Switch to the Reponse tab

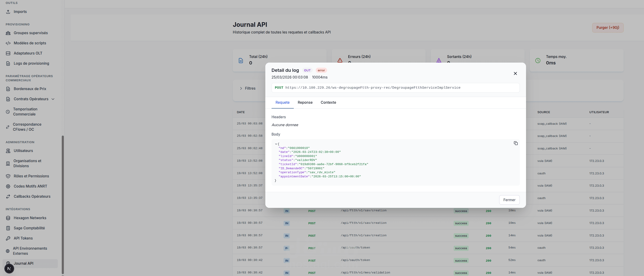click(x=305, y=103)
